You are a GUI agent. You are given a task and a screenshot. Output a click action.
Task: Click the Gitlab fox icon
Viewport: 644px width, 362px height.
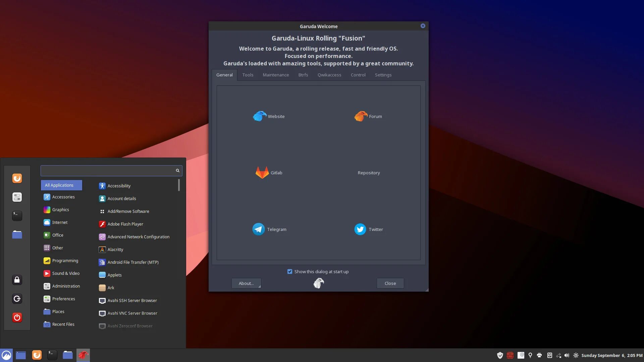[x=262, y=173]
